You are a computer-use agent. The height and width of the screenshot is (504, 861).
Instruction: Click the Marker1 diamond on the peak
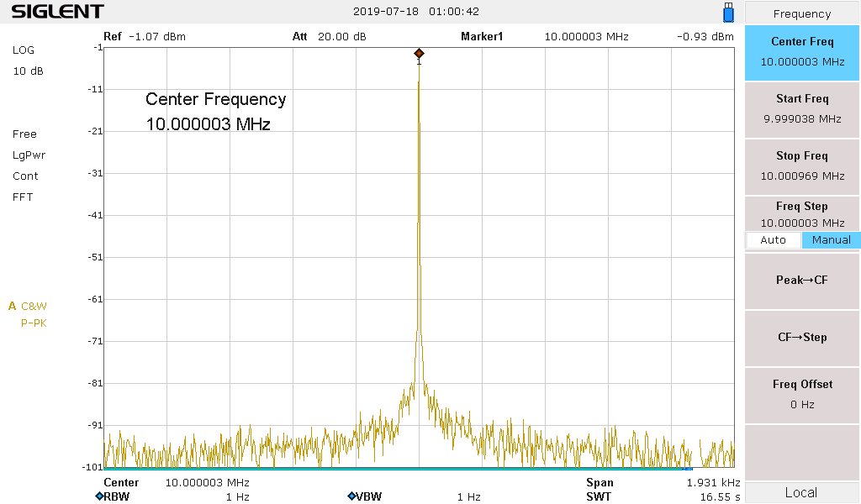click(x=419, y=54)
